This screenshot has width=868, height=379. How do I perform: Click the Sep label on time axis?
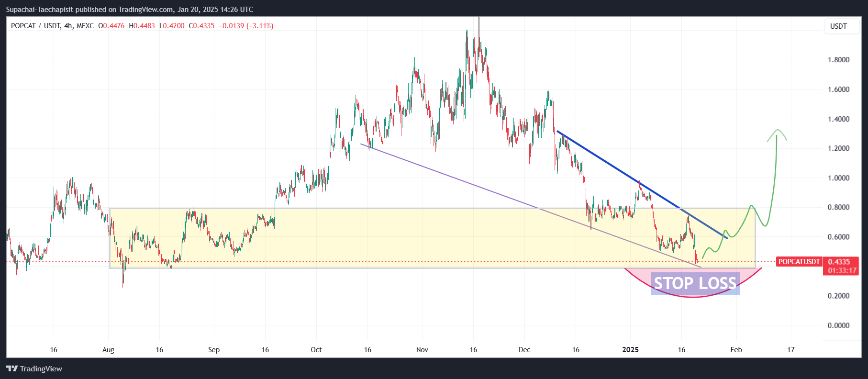coord(214,350)
